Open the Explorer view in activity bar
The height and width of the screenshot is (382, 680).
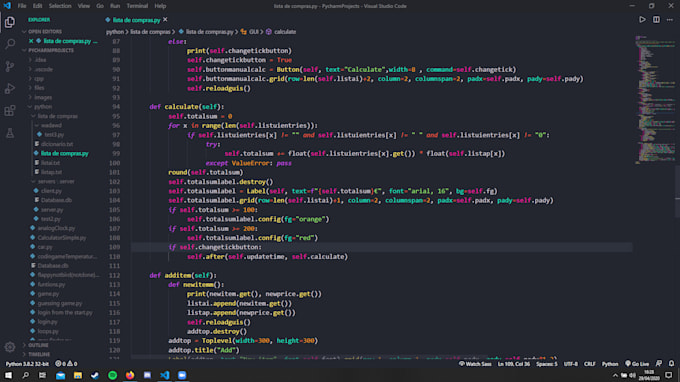(10, 22)
